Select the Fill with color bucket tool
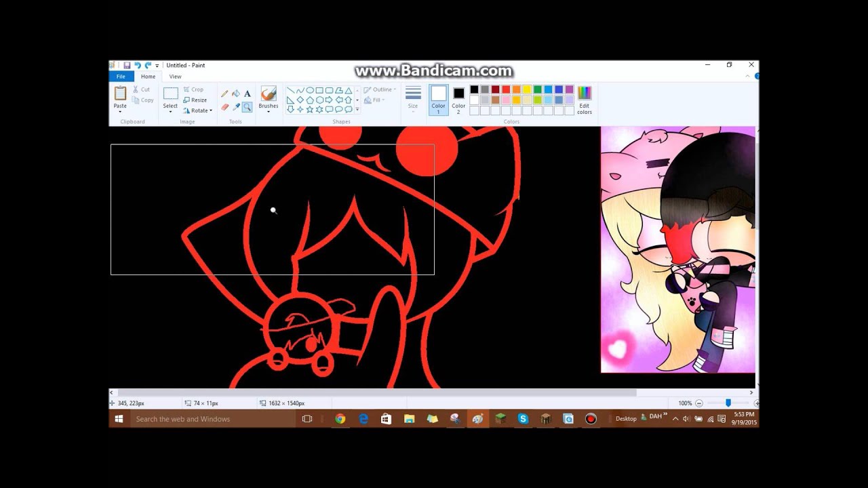 [236, 94]
